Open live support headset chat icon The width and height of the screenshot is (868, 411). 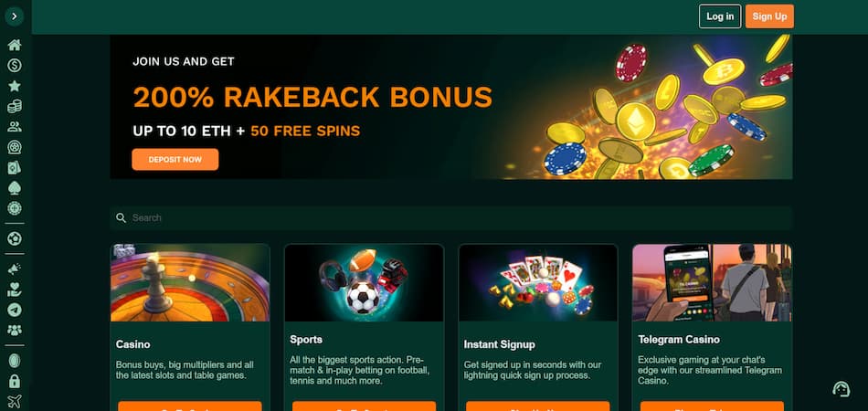(842, 389)
